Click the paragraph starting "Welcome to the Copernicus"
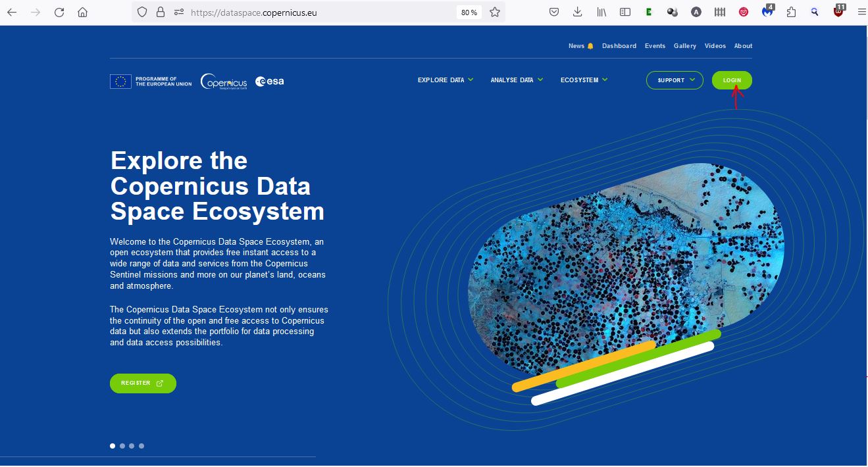Viewport: 868px width, 467px height. coord(218,264)
